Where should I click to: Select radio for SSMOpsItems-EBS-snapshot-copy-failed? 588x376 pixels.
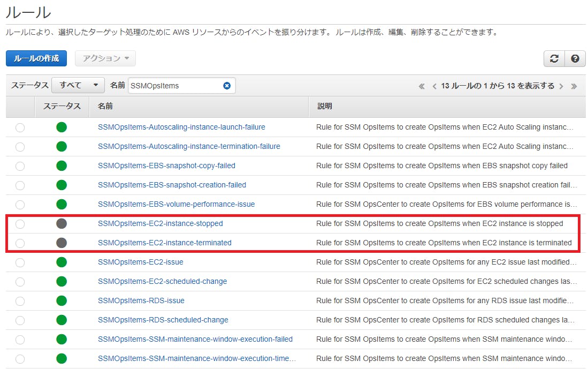point(20,166)
